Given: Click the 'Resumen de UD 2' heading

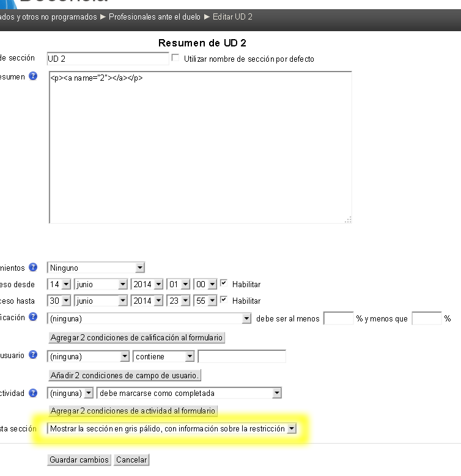Looking at the screenshot, I should click(202, 43).
